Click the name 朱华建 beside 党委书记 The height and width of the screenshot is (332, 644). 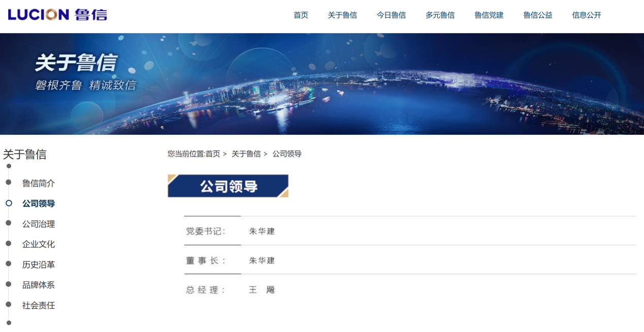(x=262, y=231)
